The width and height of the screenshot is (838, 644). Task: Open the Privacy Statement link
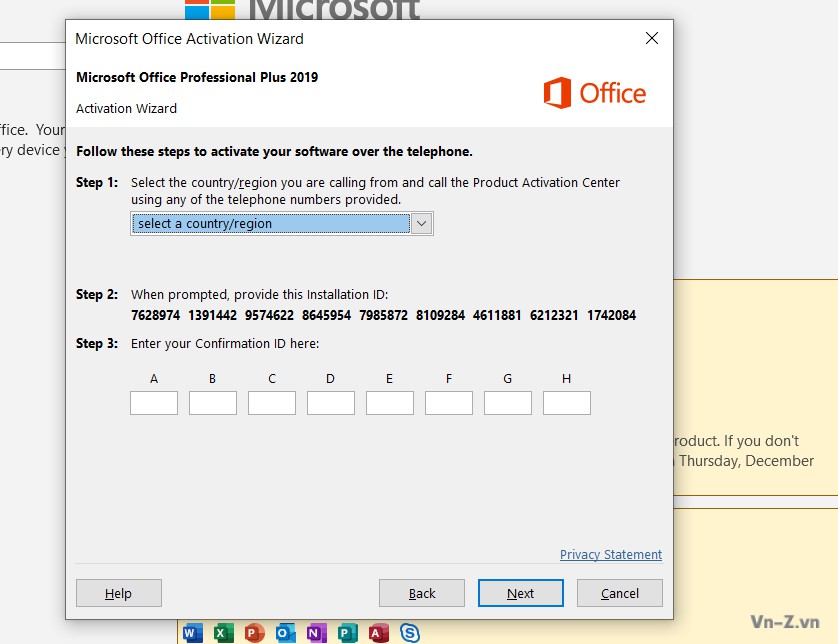point(610,555)
